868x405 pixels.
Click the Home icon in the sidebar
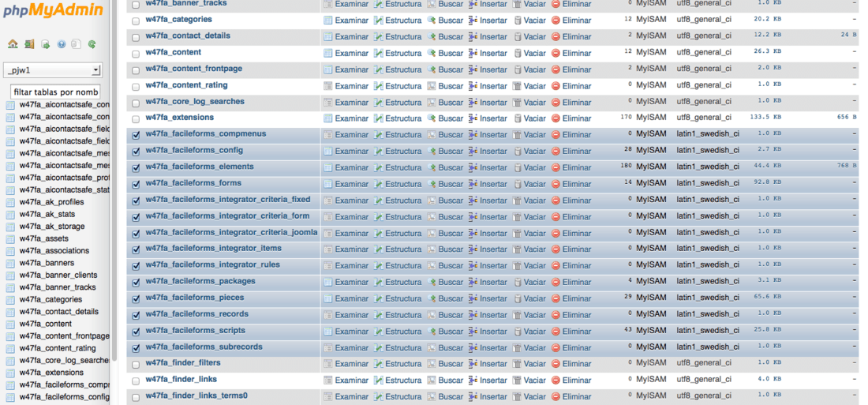[13, 44]
